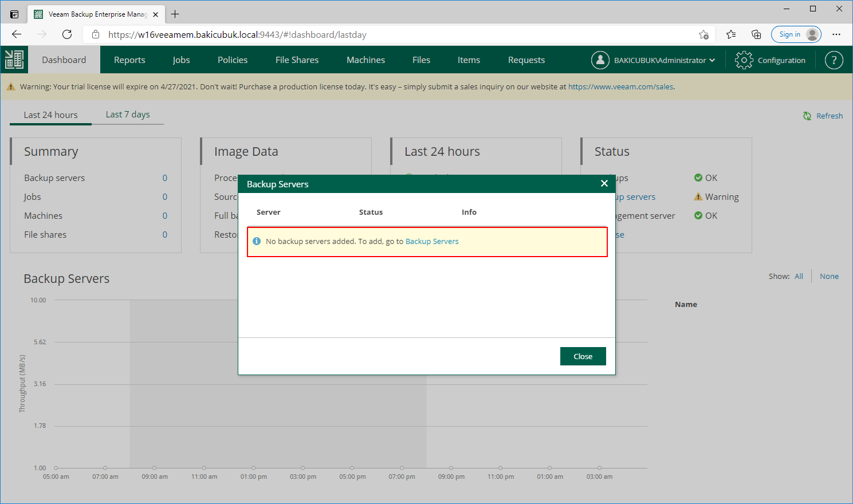Image resolution: width=853 pixels, height=504 pixels.
Task: Open the browser Favorites list icon
Action: pyautogui.click(x=731, y=34)
